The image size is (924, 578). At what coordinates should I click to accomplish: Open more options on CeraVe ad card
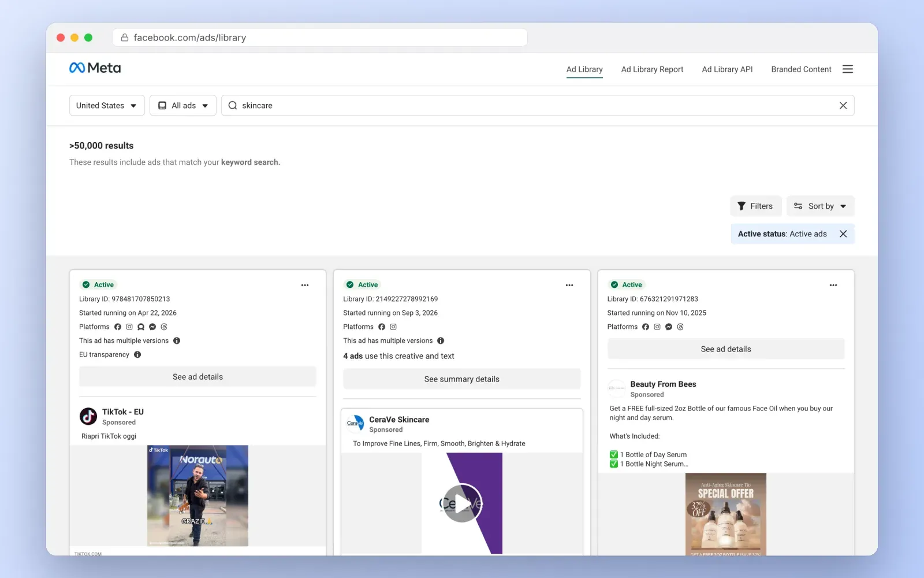tap(569, 285)
